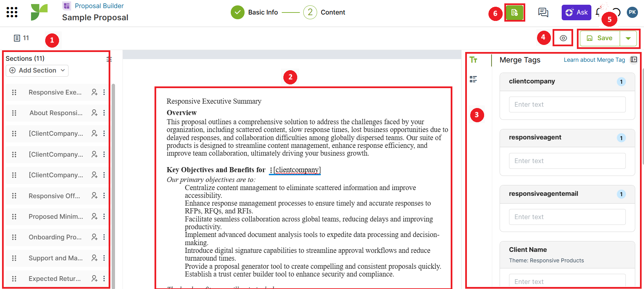Open the app launcher grid icon
Image resolution: width=644 pixels, height=289 pixels.
click(x=12, y=12)
